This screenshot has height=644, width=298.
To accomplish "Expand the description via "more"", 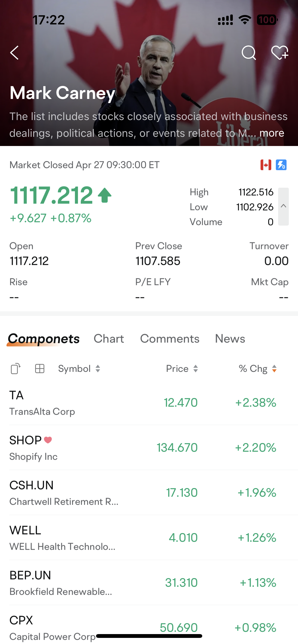I will (x=272, y=133).
